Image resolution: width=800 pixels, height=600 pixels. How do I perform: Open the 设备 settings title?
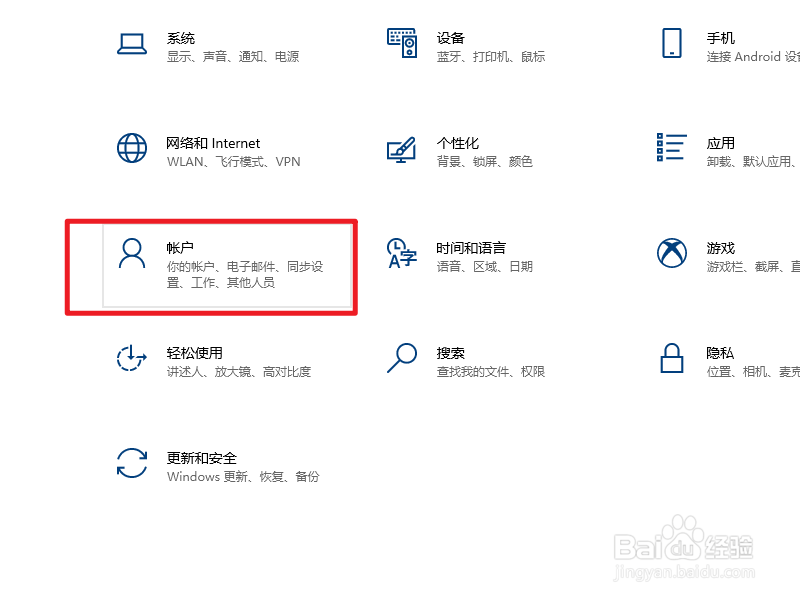coord(451,38)
